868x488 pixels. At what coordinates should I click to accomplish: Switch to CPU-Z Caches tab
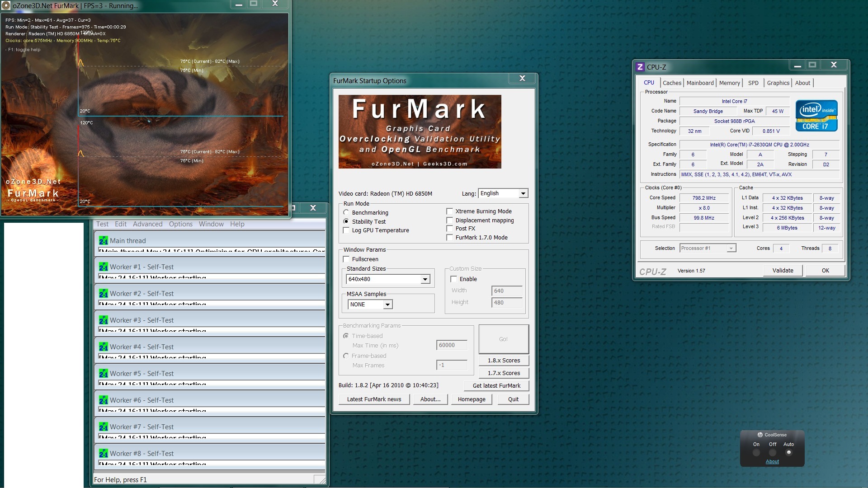[x=672, y=83]
